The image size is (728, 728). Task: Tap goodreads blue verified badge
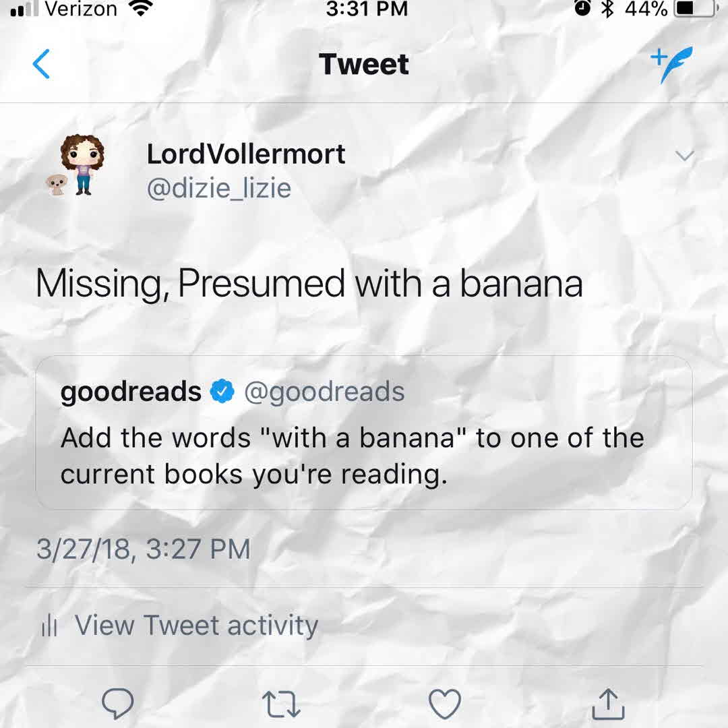click(x=222, y=392)
